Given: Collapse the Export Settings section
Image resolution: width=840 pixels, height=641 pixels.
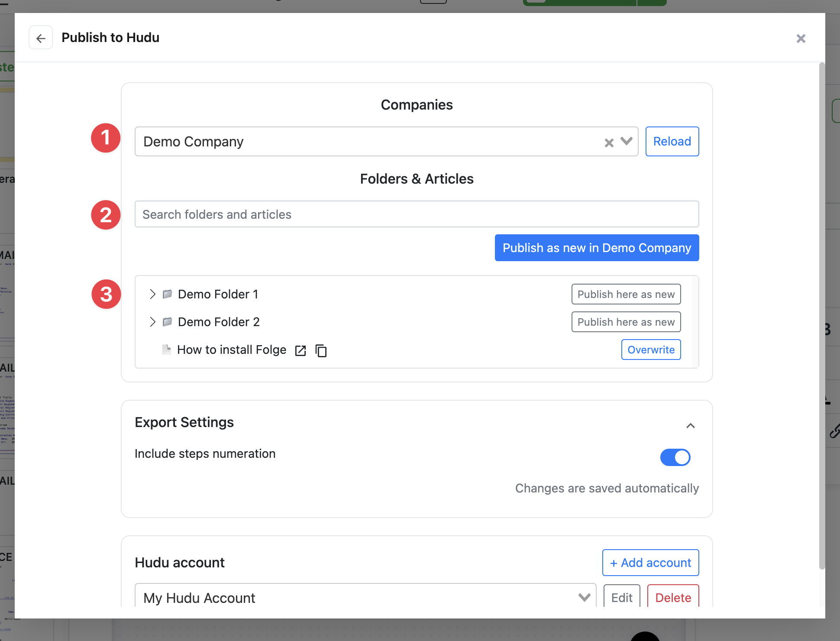Looking at the screenshot, I should [x=690, y=425].
